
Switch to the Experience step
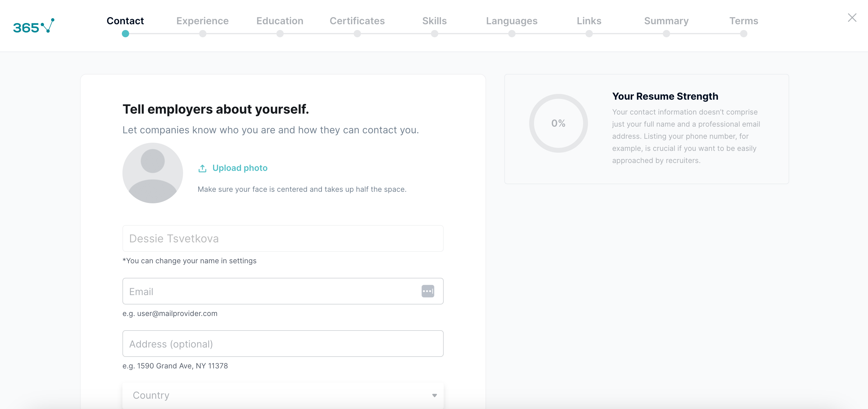pyautogui.click(x=202, y=21)
